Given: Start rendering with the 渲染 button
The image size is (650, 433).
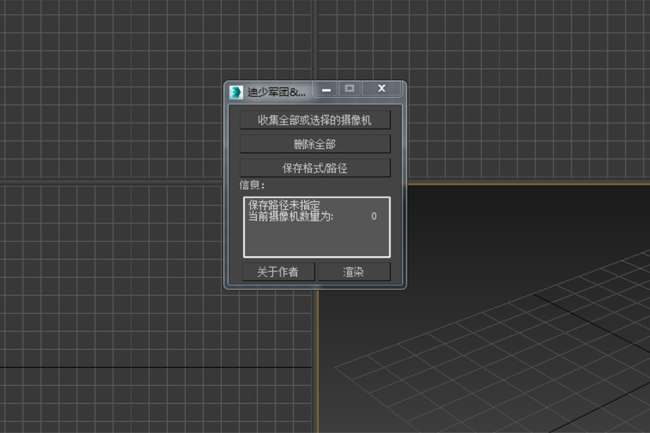Looking at the screenshot, I should [x=353, y=271].
